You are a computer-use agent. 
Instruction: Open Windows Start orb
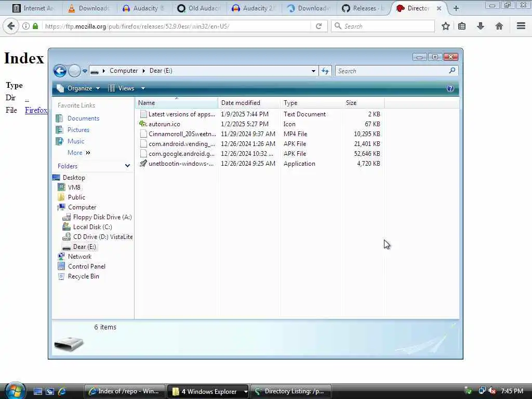[x=15, y=391]
